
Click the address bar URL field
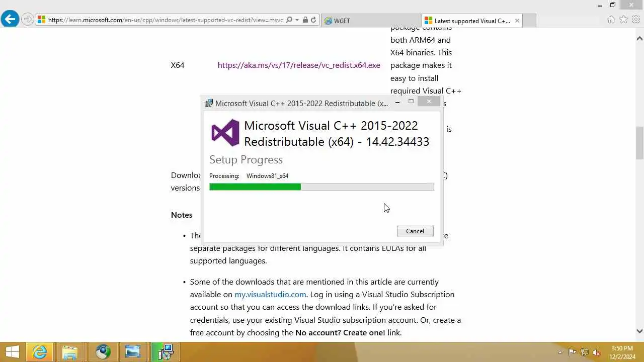(x=166, y=20)
